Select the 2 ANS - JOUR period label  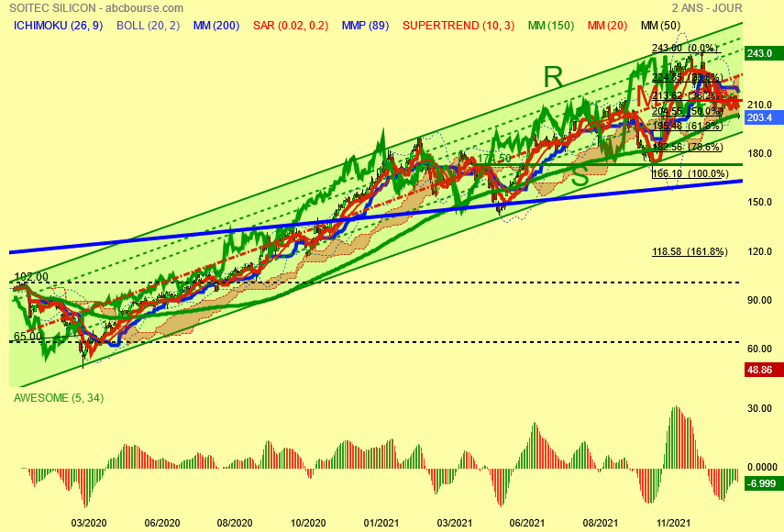click(707, 8)
